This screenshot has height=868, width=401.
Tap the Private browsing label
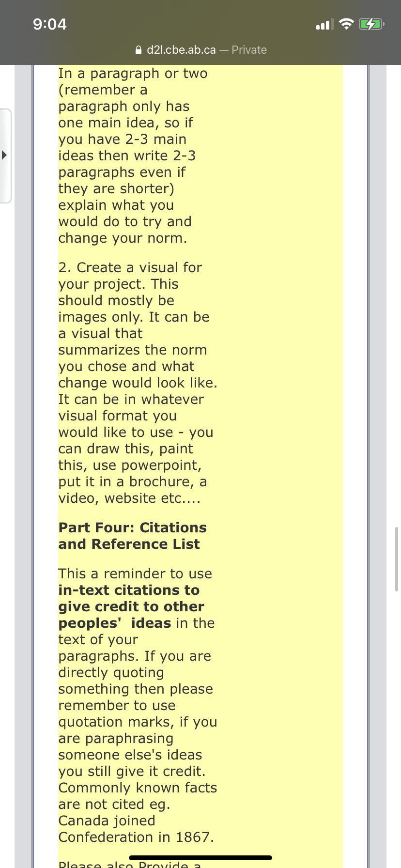click(249, 50)
